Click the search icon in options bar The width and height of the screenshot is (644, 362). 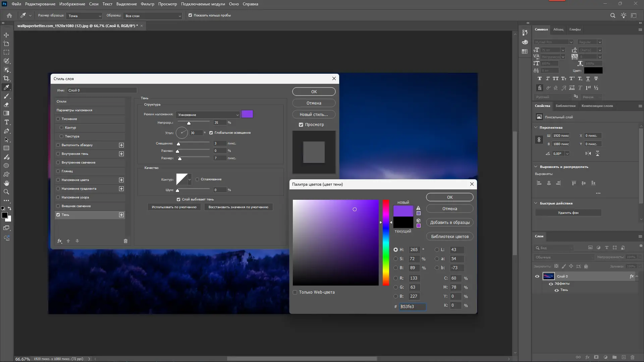612,15
